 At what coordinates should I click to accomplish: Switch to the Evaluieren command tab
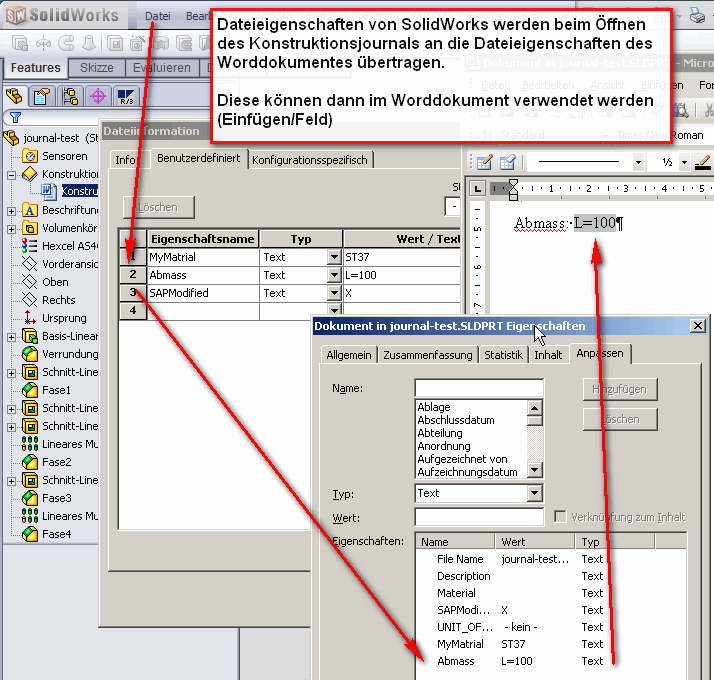(162, 68)
